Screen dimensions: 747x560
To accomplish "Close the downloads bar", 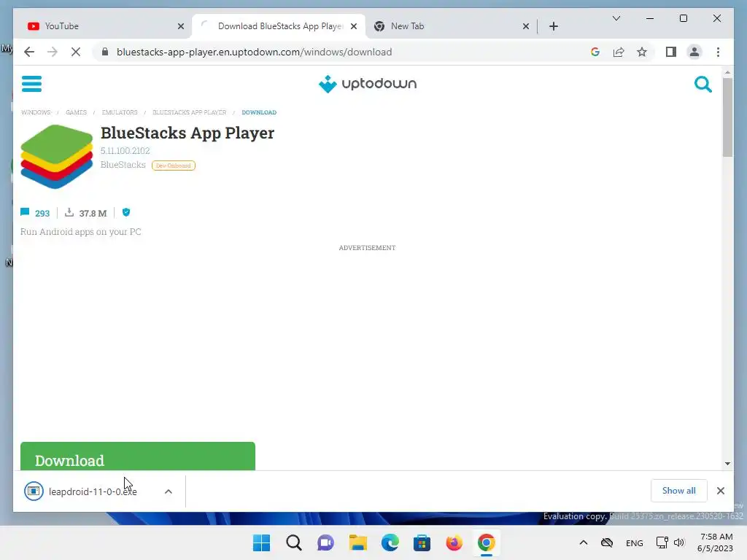I will 720,491.
